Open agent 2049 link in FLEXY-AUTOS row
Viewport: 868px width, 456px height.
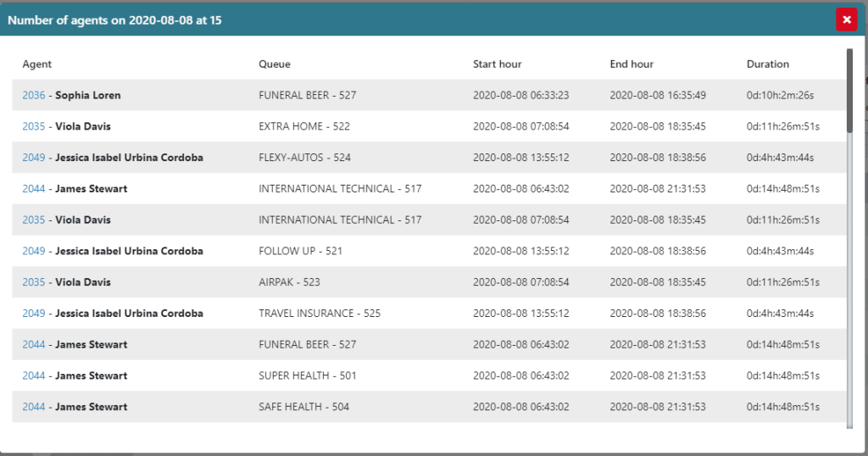pyautogui.click(x=34, y=158)
